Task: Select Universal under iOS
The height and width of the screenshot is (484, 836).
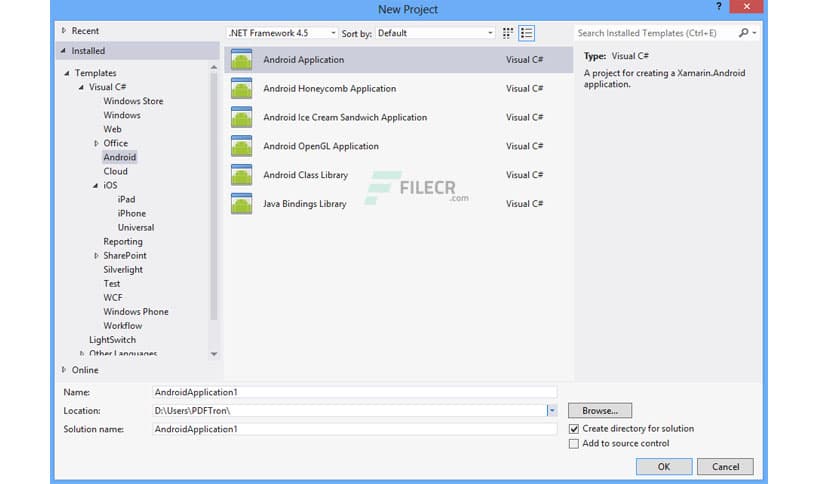Action: tap(136, 228)
